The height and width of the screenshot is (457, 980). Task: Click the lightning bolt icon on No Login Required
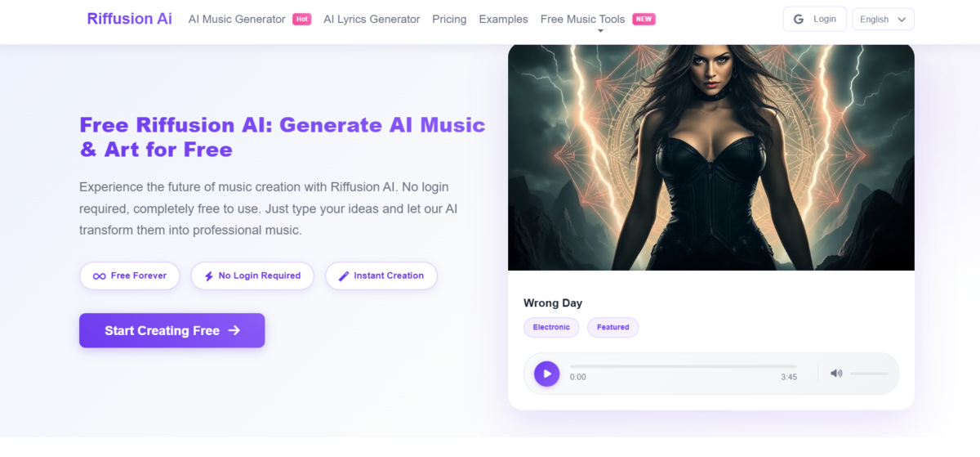pyautogui.click(x=209, y=276)
